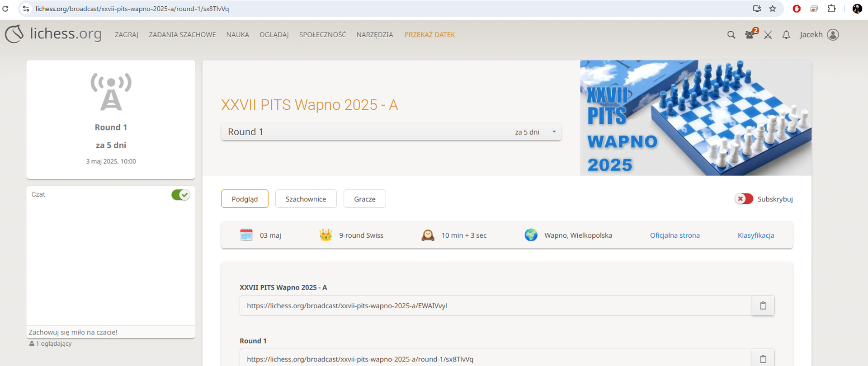
Task: Open the OGLĄDAJ menu
Action: click(274, 35)
